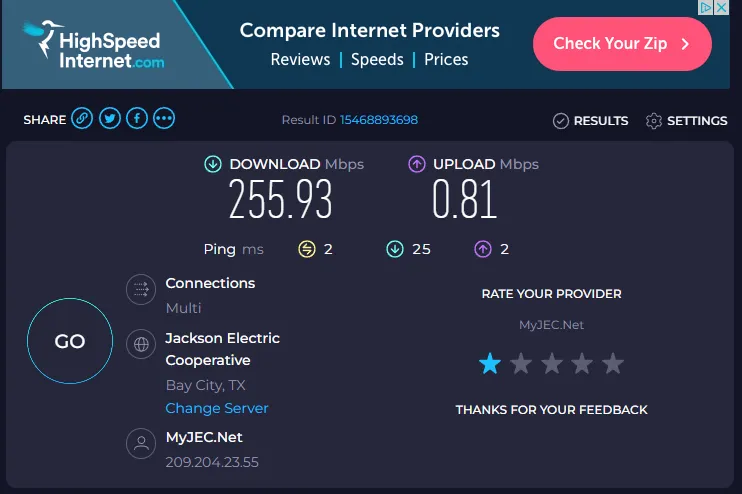The width and height of the screenshot is (742, 494).
Task: Open the AdChoices info icon
Action: click(705, 7)
